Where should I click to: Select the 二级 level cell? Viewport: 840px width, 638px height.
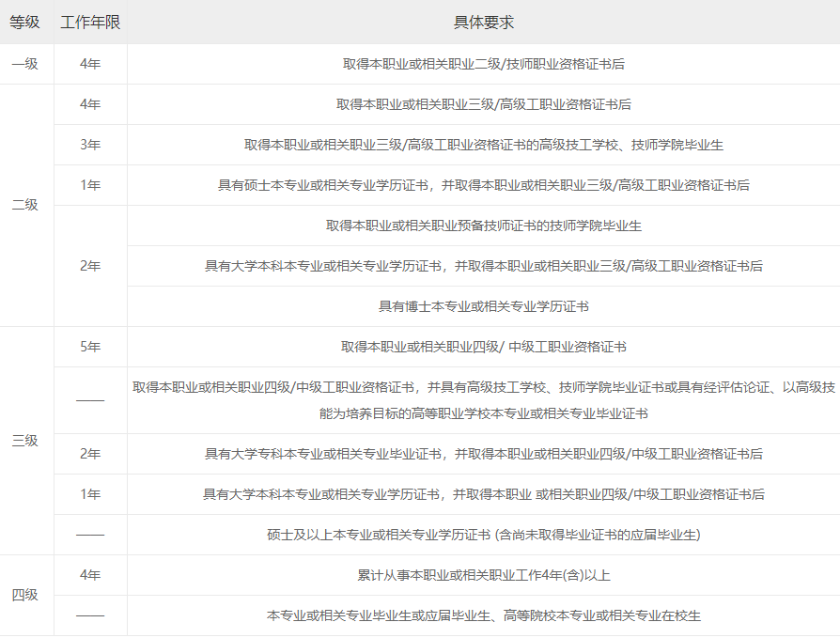click(25, 205)
